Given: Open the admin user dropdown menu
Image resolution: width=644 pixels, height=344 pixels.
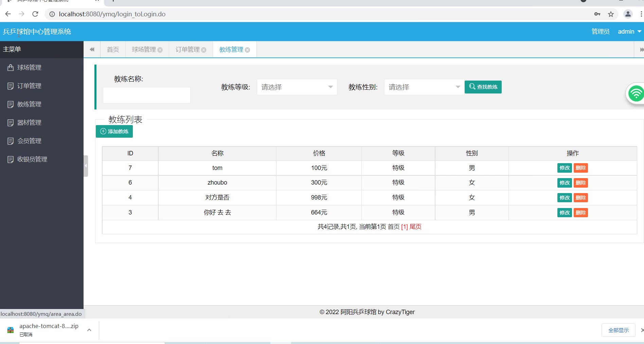Looking at the screenshot, I should 629,32.
